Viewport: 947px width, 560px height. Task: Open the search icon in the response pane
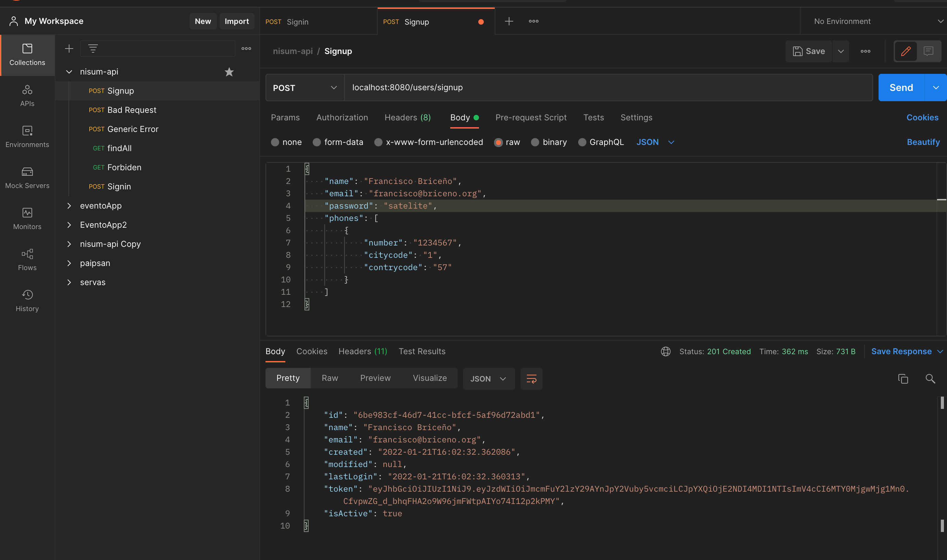[x=930, y=378]
